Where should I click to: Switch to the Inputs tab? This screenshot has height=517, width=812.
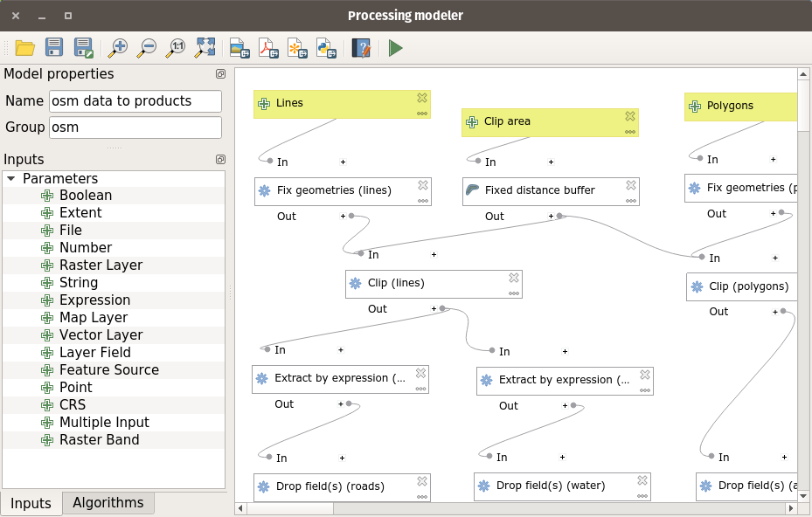tap(31, 503)
